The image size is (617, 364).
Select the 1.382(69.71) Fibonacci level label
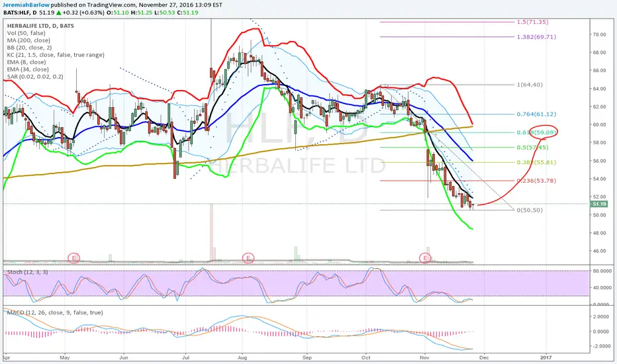click(536, 37)
